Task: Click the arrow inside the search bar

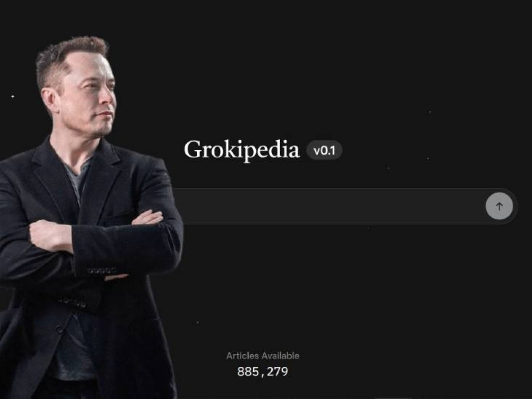Action: coord(499,206)
